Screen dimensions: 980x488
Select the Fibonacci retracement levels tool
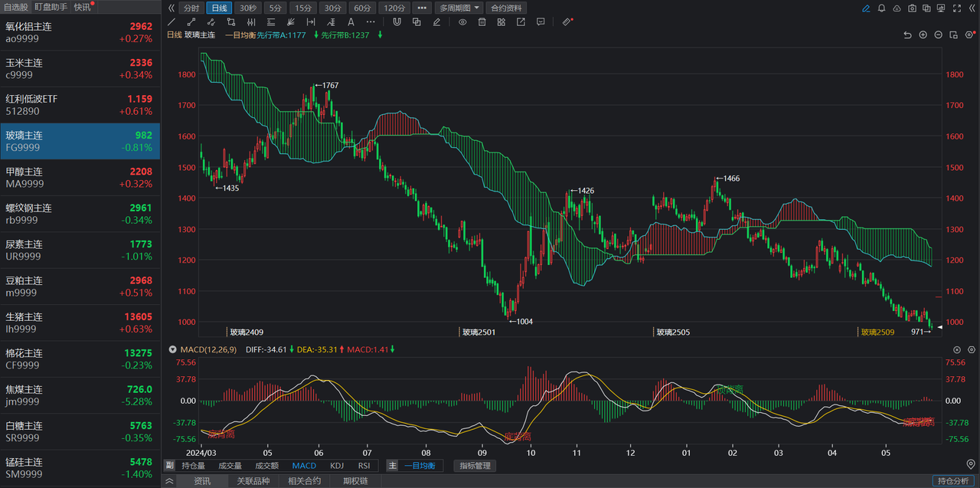click(x=271, y=22)
